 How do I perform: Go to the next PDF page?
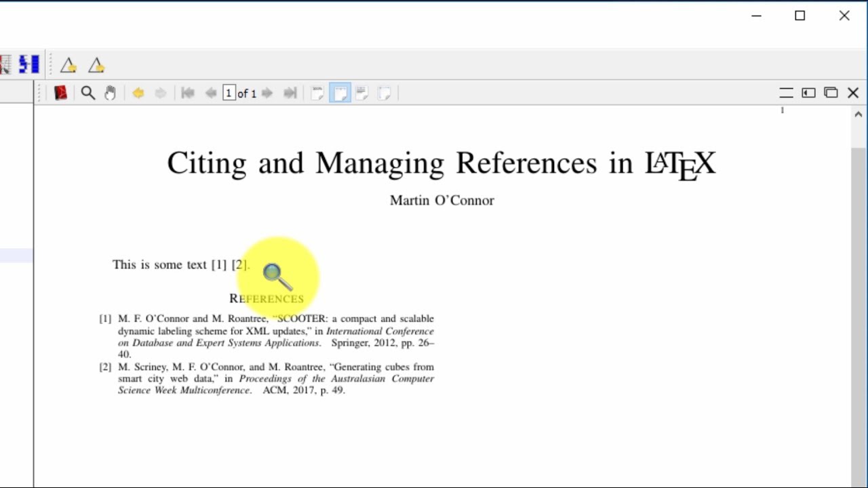(x=267, y=93)
